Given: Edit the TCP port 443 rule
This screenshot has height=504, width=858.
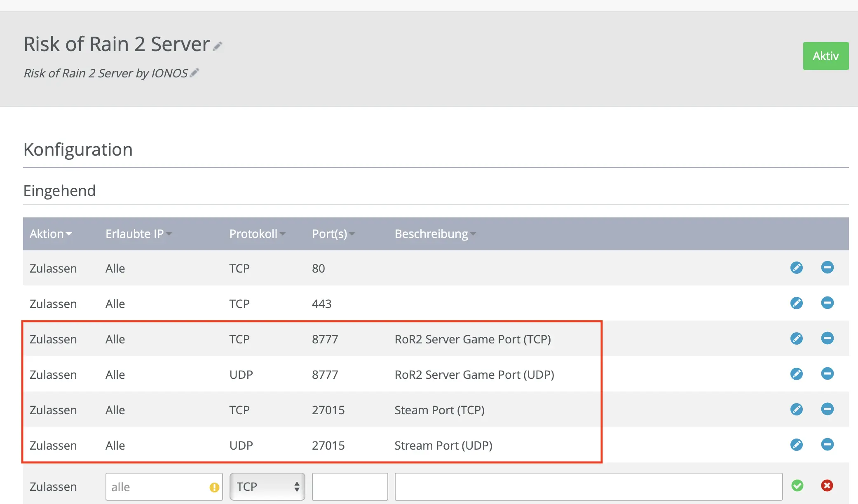Looking at the screenshot, I should (797, 303).
